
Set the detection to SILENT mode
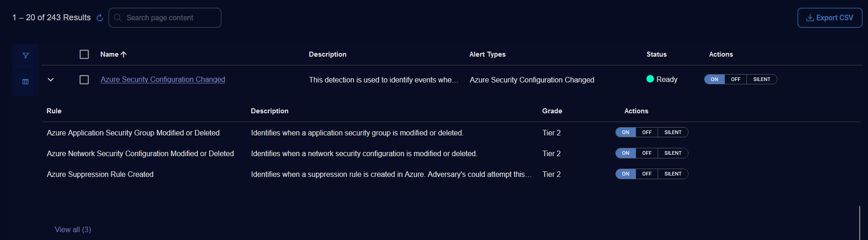[x=761, y=80]
